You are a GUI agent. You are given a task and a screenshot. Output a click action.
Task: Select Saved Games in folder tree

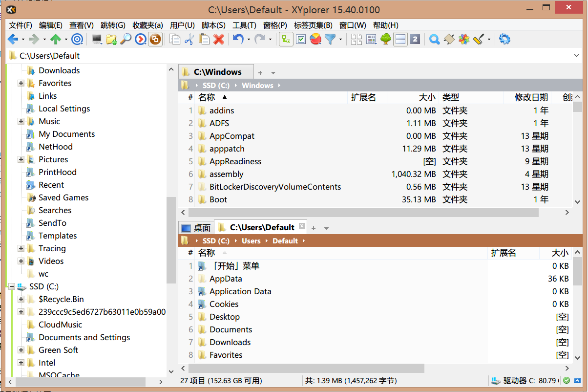coord(63,198)
